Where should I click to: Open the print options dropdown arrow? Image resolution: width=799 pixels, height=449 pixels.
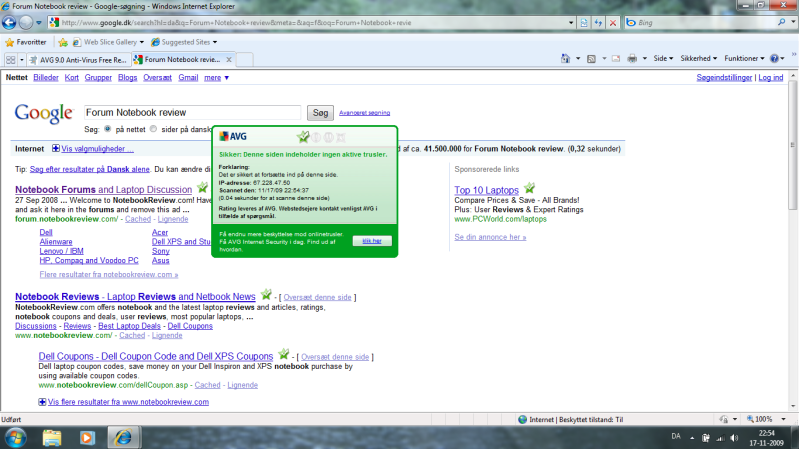645,59
